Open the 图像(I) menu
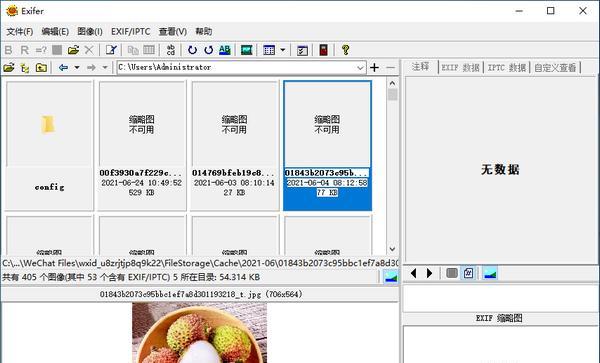 (x=90, y=31)
